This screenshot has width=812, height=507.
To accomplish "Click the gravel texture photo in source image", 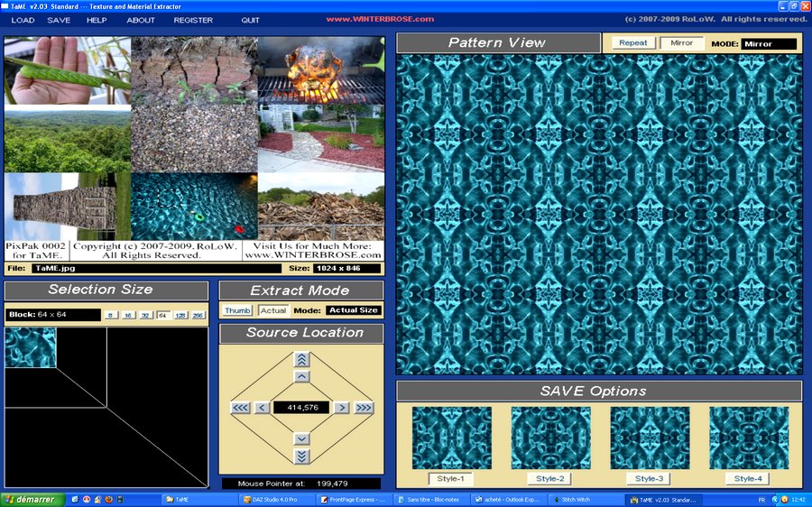I will tap(194, 138).
